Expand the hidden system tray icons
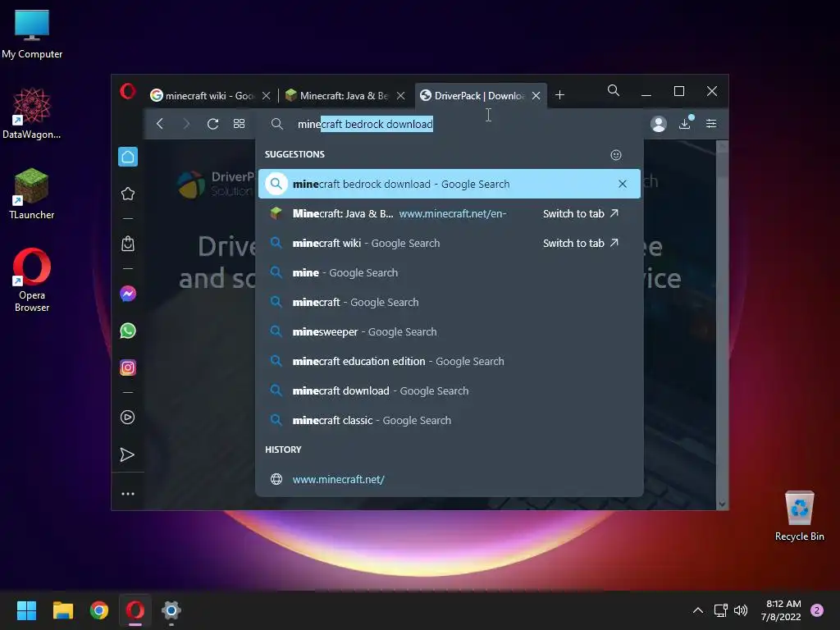 tap(698, 610)
